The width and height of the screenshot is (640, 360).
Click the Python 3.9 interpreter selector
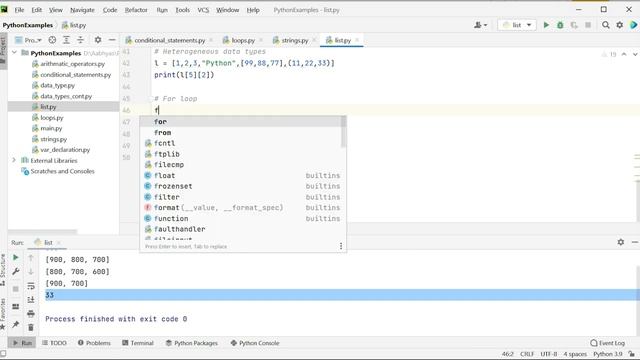tap(608, 354)
